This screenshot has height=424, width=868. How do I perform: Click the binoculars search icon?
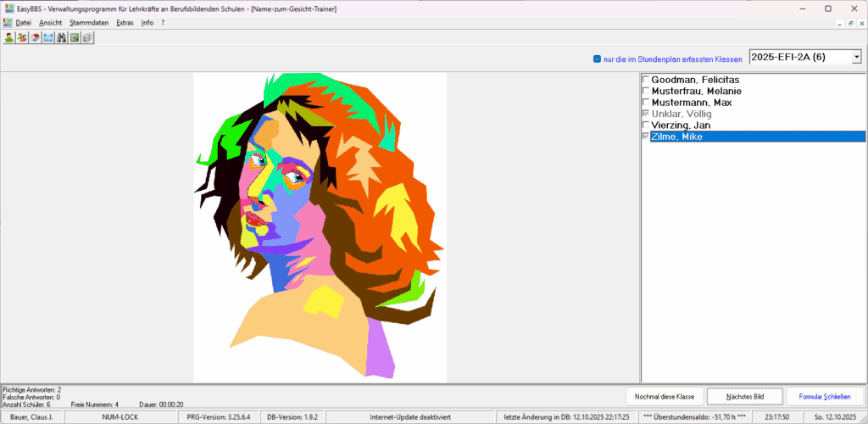(x=61, y=37)
